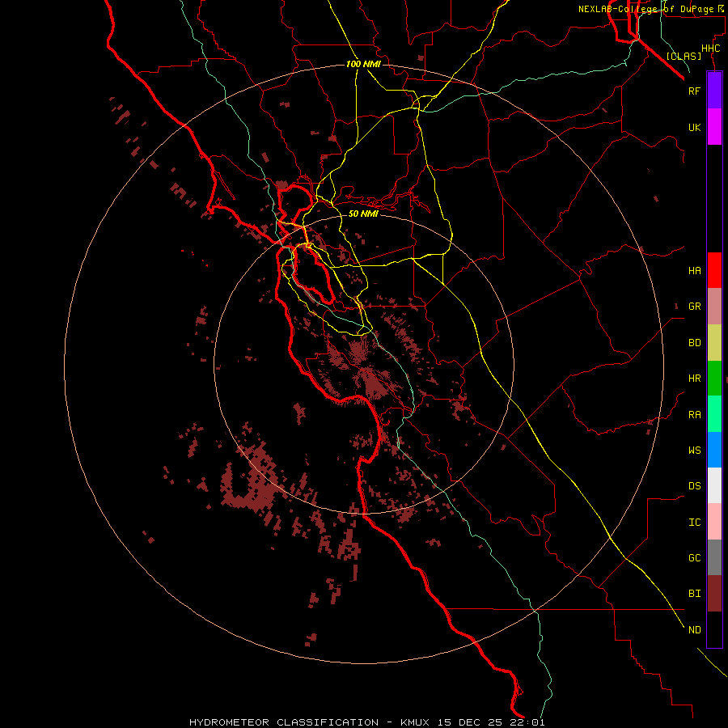Select the gray GC legend swatch
Screen dimensions: 728x728
(x=714, y=557)
